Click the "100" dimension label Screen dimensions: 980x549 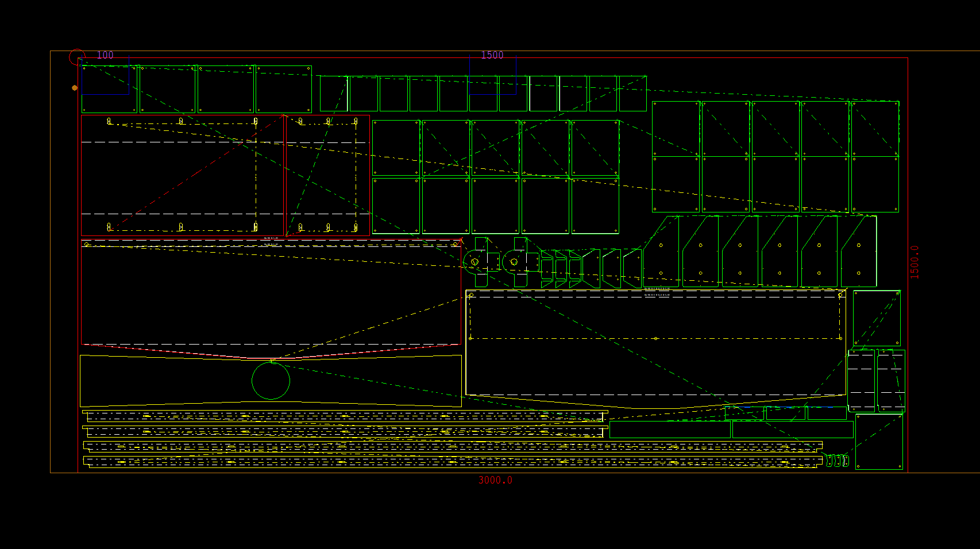[x=105, y=55]
